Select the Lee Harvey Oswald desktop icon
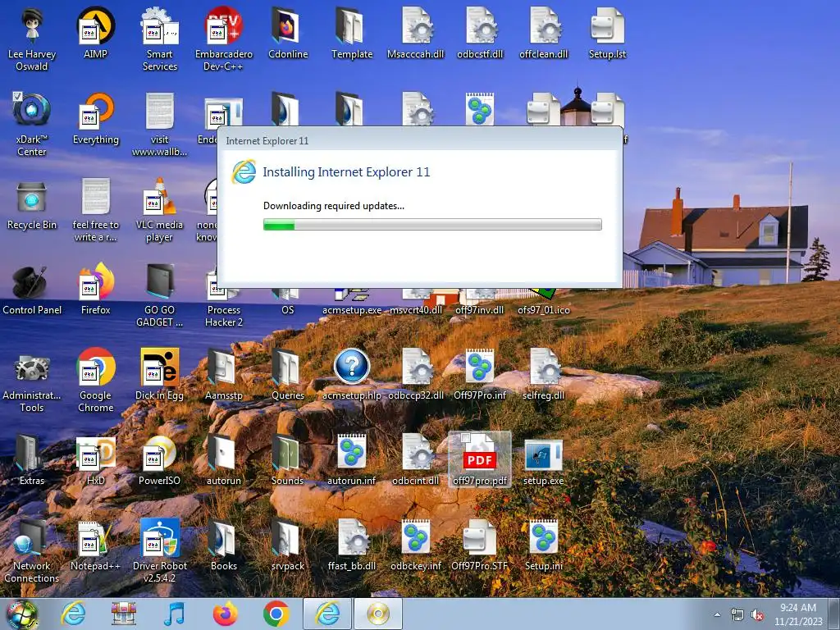This screenshot has height=630, width=840. point(32,39)
